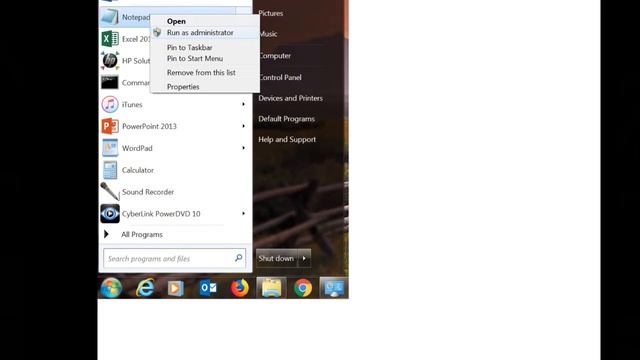
Task: Click the shield icon beside Run as administrator
Action: [157, 32]
